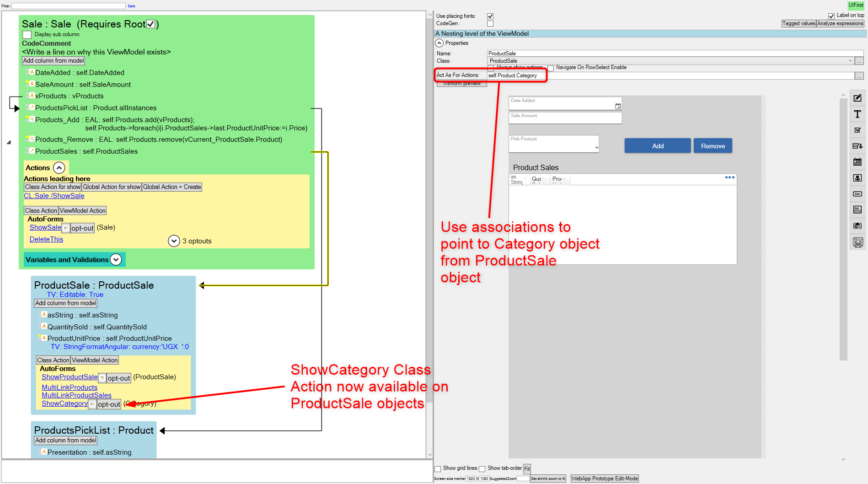Open the Tagged values tab
868x484 pixels.
tap(798, 23)
